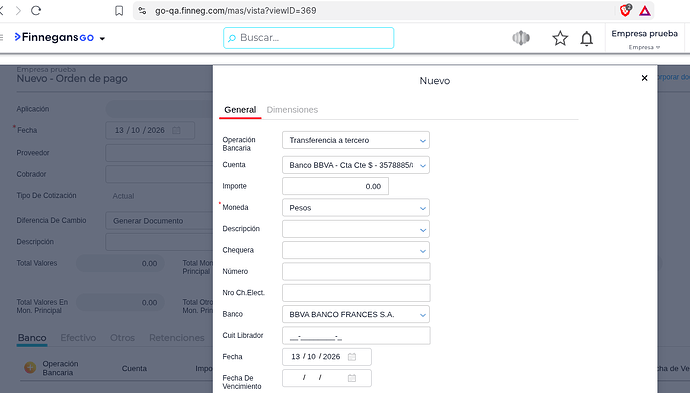The width and height of the screenshot is (690, 393).
Task: Click the Cuit Librador input field
Action: 356,336
